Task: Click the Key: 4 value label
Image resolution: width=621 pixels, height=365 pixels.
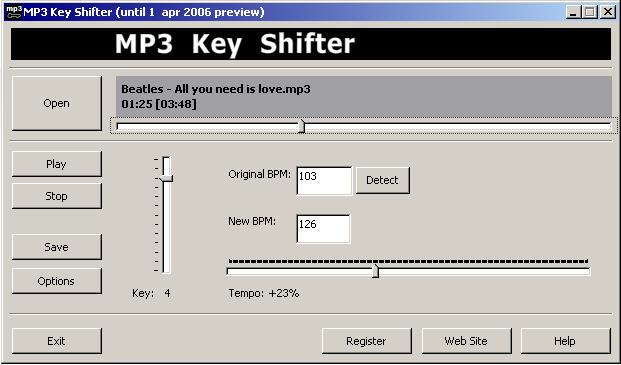Action: pyautogui.click(x=151, y=293)
